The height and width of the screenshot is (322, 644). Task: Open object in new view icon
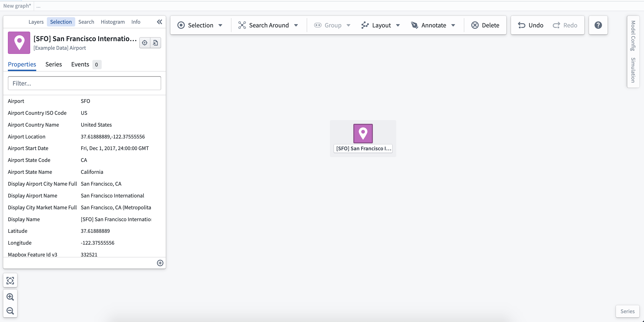(156, 43)
